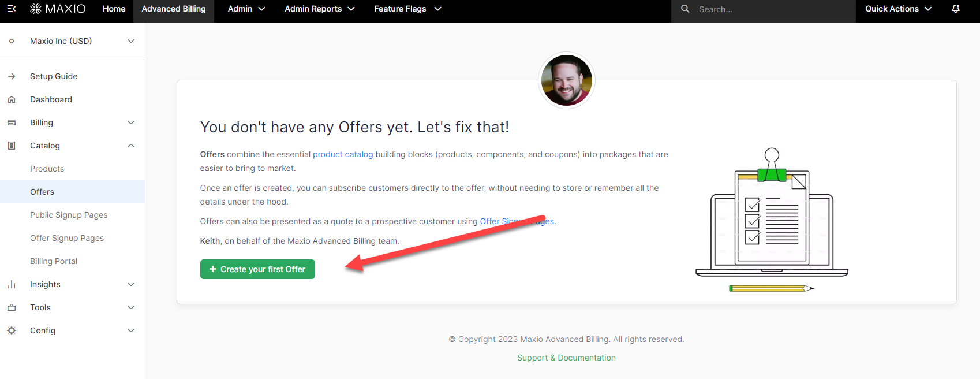Open the Quick Actions dropdown
The width and height of the screenshot is (980, 379).
(x=898, y=9)
